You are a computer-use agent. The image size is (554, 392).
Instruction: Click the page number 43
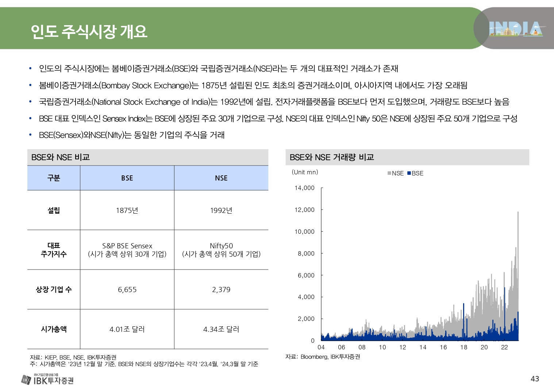click(x=535, y=379)
